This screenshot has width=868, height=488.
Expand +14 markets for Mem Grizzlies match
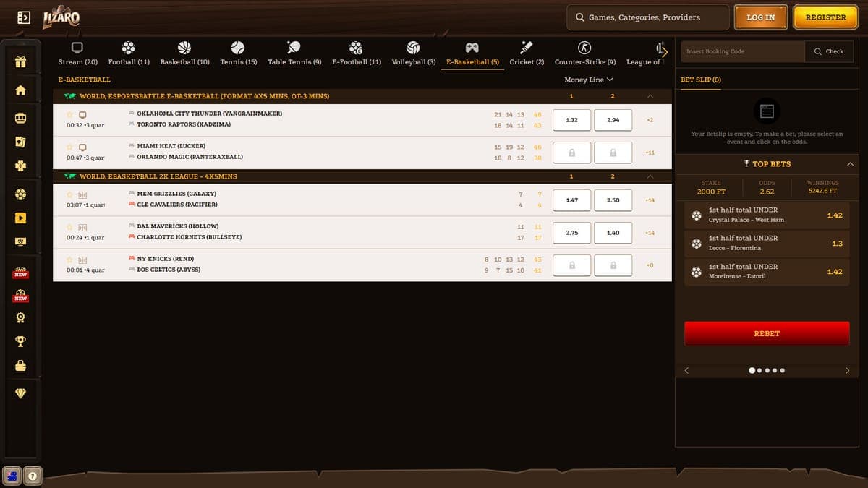(650, 200)
